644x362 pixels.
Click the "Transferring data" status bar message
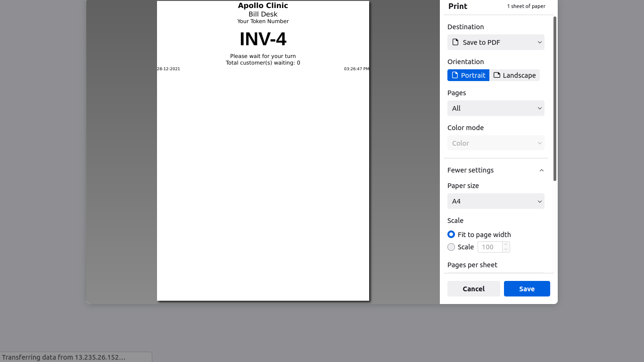click(x=64, y=357)
